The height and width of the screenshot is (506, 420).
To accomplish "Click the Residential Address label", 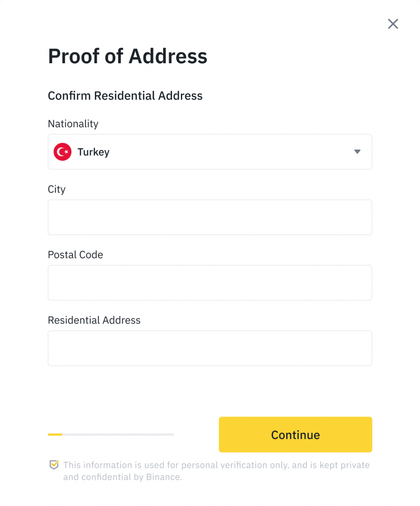I will [94, 320].
